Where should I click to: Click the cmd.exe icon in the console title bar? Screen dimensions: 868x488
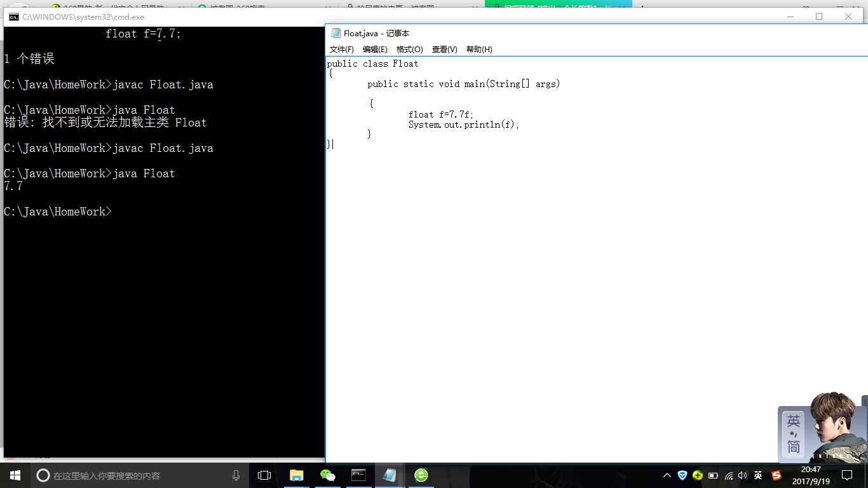coord(13,17)
